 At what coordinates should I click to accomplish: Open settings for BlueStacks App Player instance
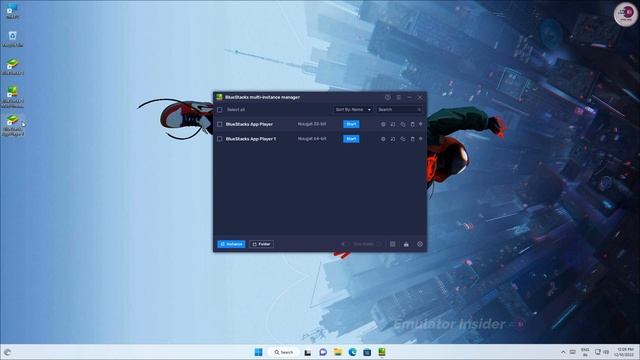point(383,124)
